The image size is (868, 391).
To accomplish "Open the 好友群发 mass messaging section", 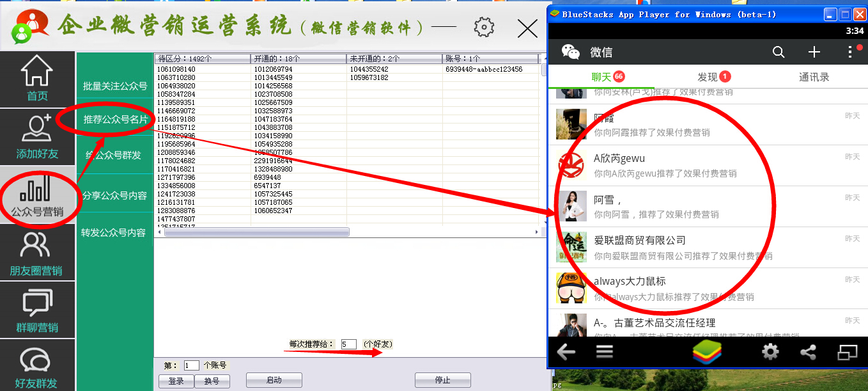I will [37, 365].
